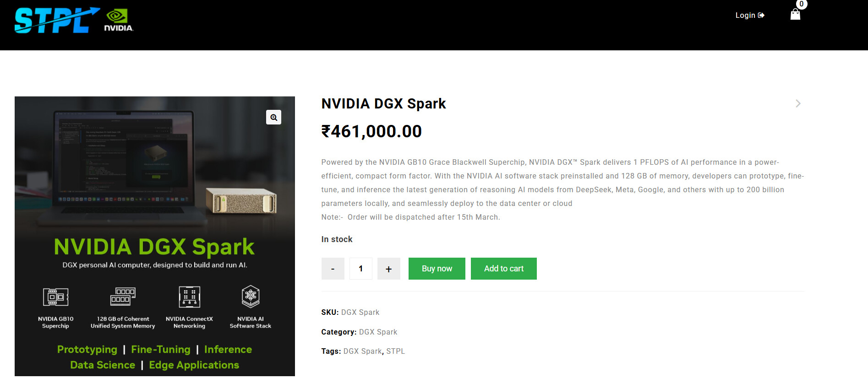Click the NVIDIA logo in header
This screenshot has height=389, width=868.
pos(119,21)
